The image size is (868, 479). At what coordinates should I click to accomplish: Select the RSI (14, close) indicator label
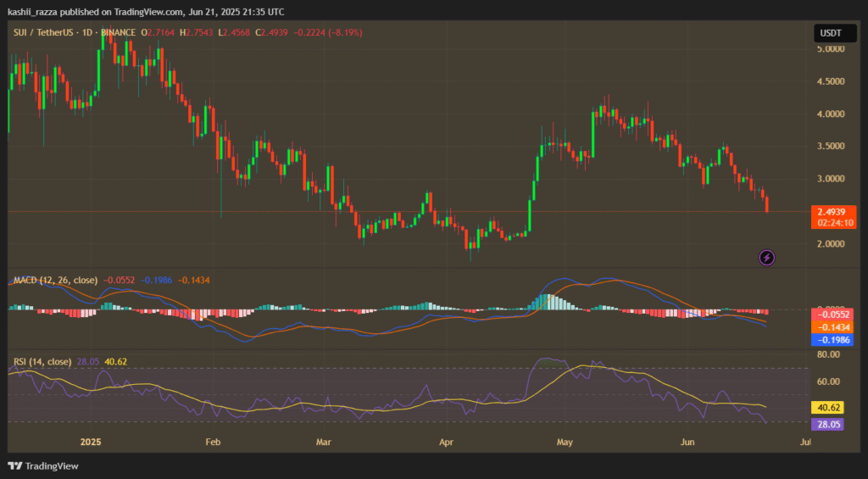(42, 362)
